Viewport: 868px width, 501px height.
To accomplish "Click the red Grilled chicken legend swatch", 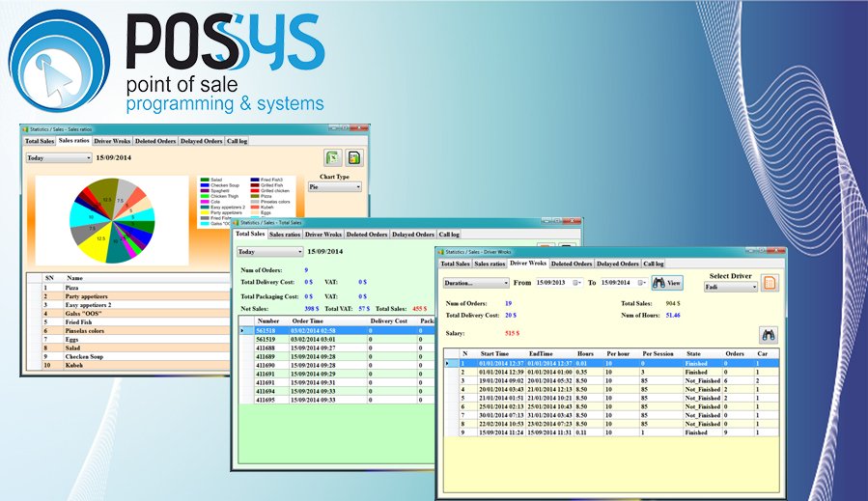I will (x=255, y=191).
